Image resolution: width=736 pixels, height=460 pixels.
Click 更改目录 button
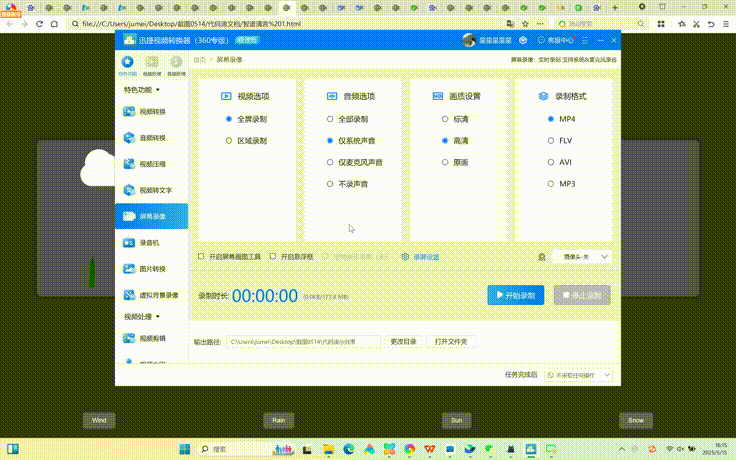(x=403, y=342)
